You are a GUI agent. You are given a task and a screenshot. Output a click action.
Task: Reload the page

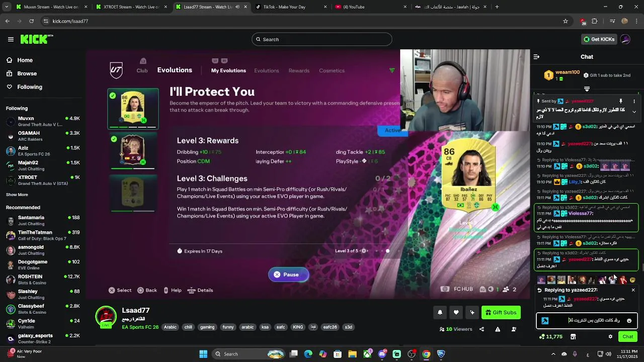tap(31, 21)
